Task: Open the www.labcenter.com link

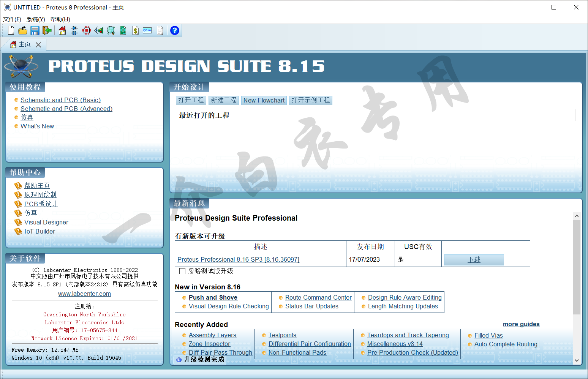Action: (84, 294)
